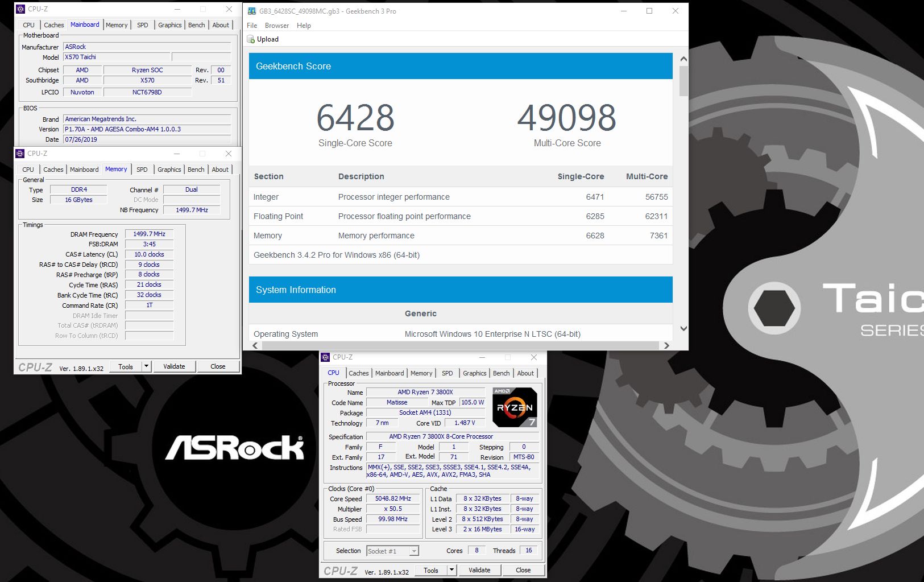Viewport: 924px width, 582px height.
Task: Open the Browser menu in Geekbench
Action: (x=277, y=26)
